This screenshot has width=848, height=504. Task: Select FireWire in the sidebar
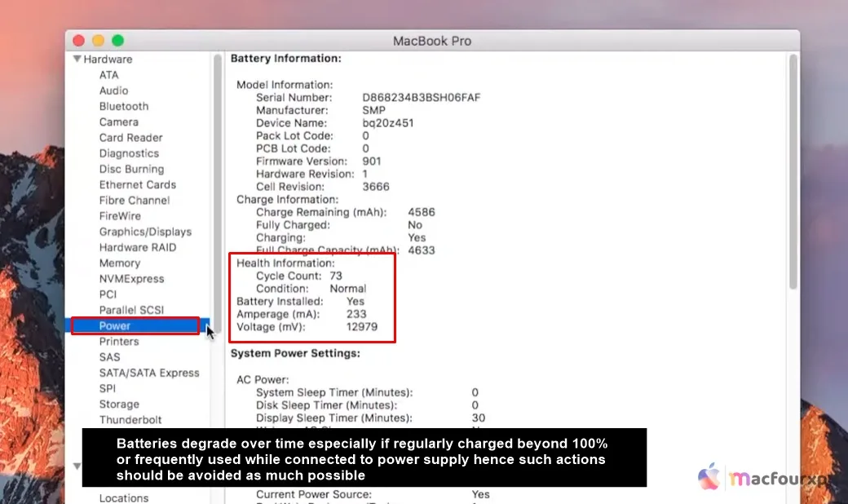(120, 216)
